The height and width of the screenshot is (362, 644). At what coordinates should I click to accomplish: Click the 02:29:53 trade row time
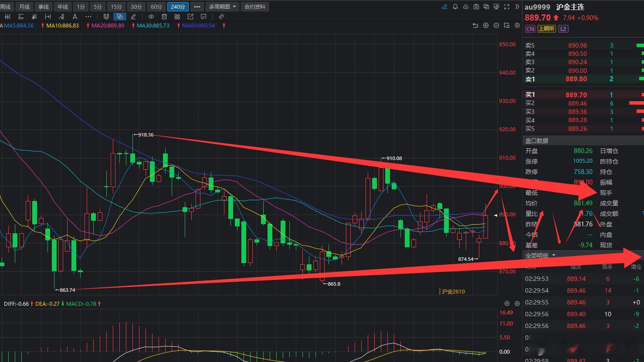point(536,279)
